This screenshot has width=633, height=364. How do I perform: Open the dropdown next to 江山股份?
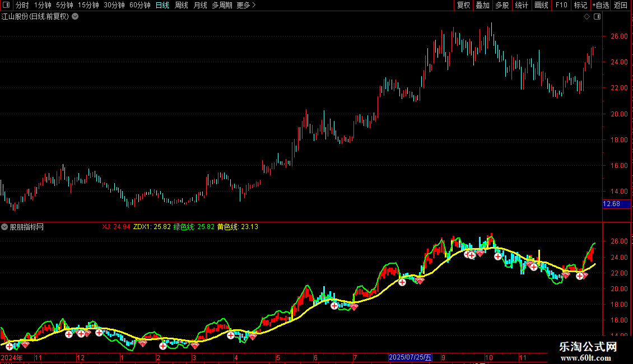(x=75, y=17)
